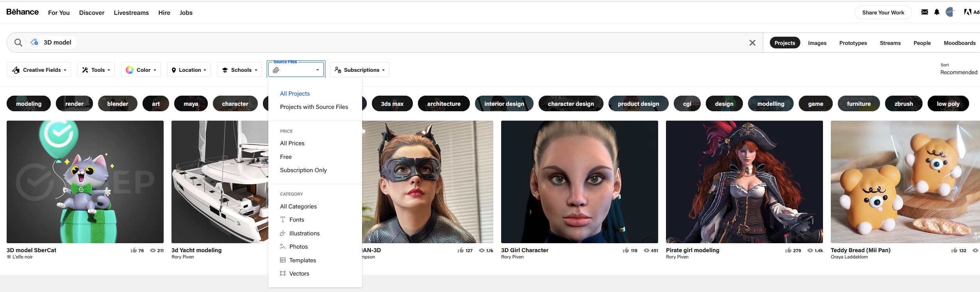Open the Location filter dropdown
Screen dimensions: 980x292
pyautogui.click(x=189, y=70)
